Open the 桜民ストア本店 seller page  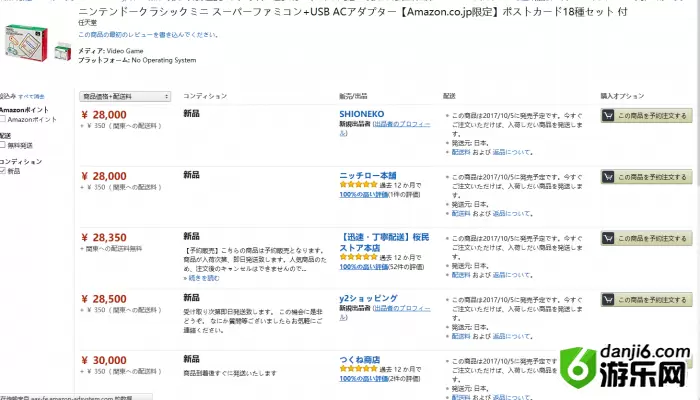[384, 242]
